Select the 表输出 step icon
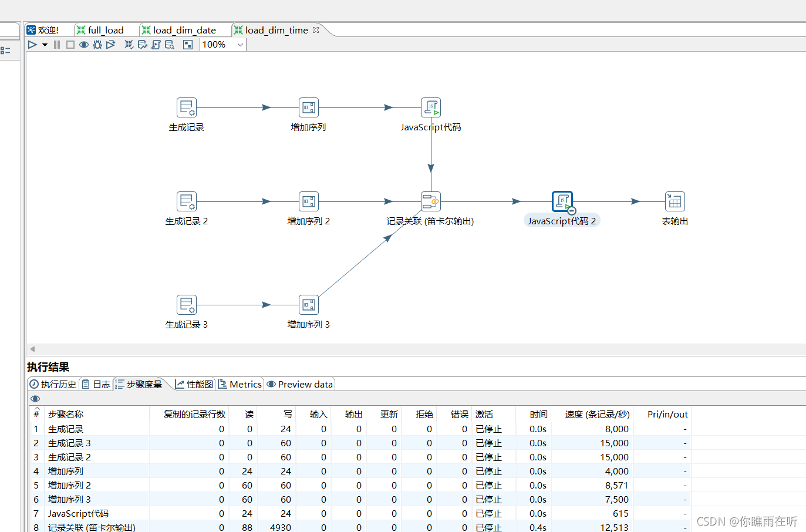Viewport: 806px width, 532px height. (675, 201)
